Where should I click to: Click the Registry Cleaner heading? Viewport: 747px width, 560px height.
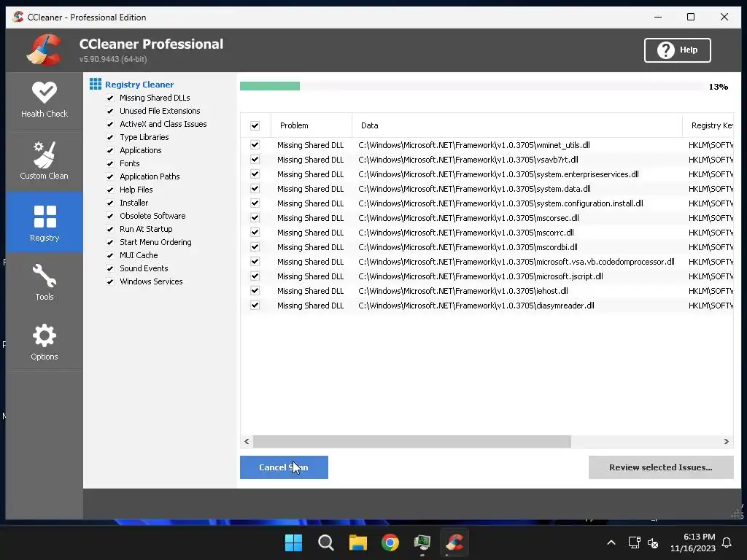139,85
